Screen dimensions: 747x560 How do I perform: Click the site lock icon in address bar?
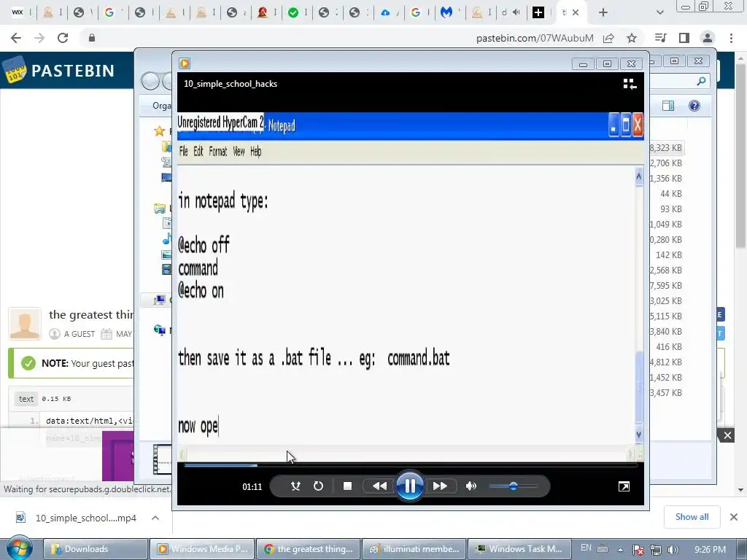click(x=91, y=38)
